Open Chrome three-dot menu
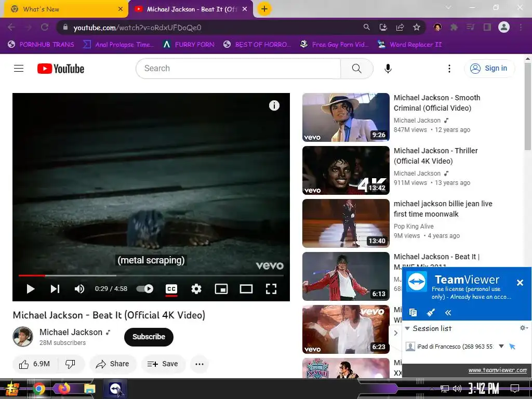The image size is (532, 399). [x=521, y=27]
